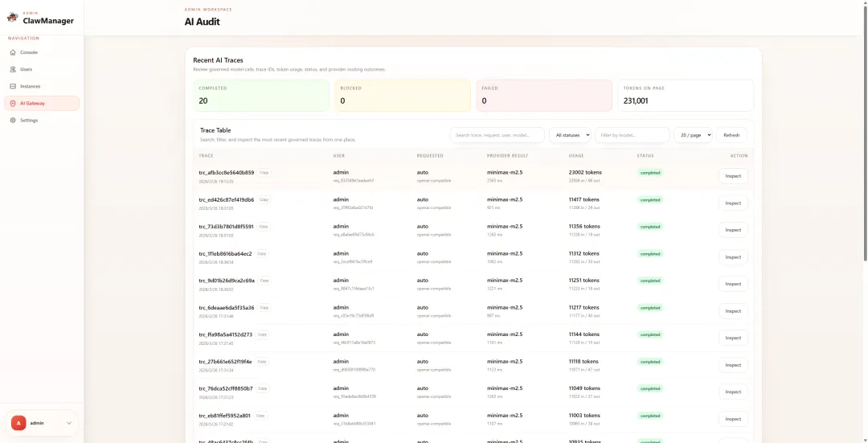
Task: Click the Failed summary card
Action: (x=544, y=95)
